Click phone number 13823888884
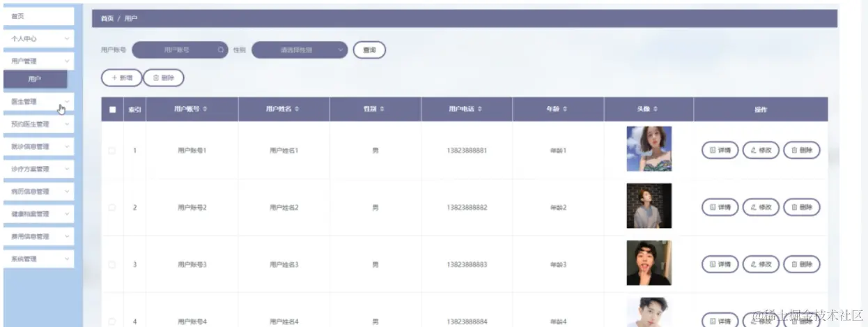Screen dimensions: 868x327 tap(467, 322)
